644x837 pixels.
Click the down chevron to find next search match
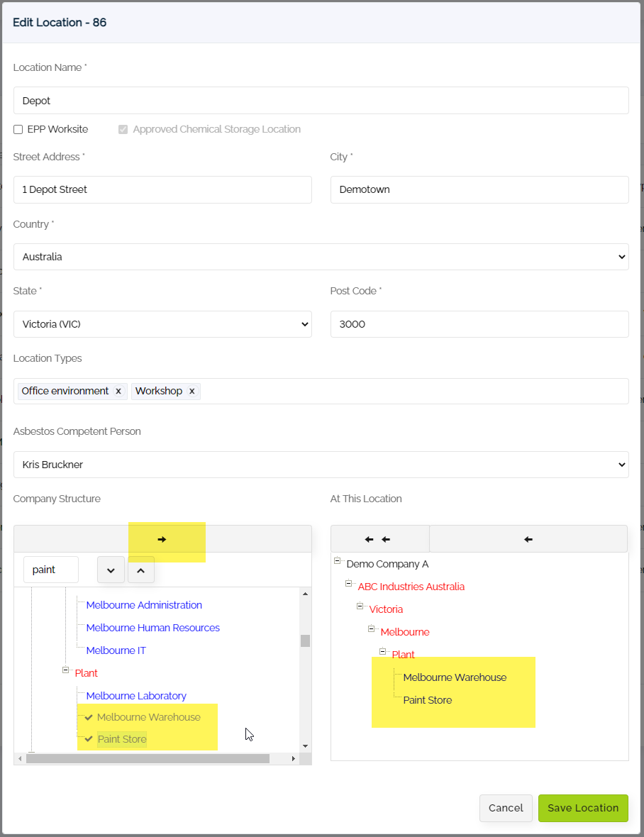(x=111, y=570)
